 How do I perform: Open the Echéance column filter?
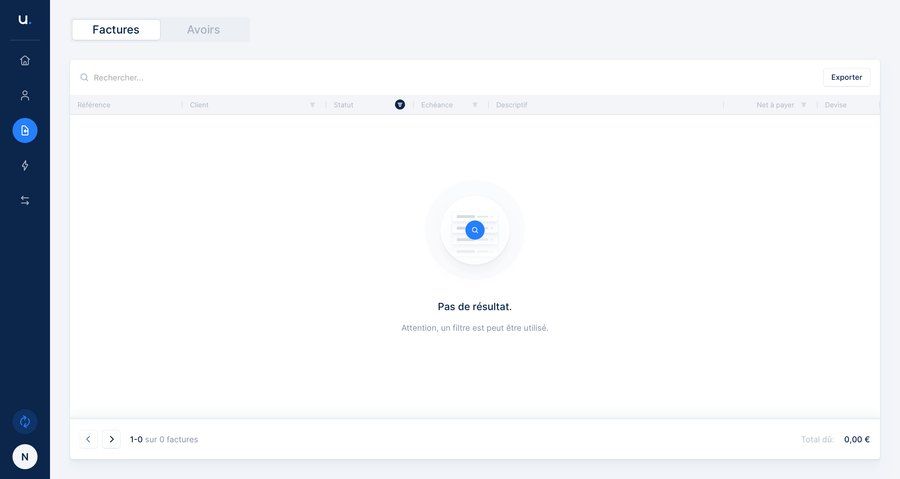(475, 105)
